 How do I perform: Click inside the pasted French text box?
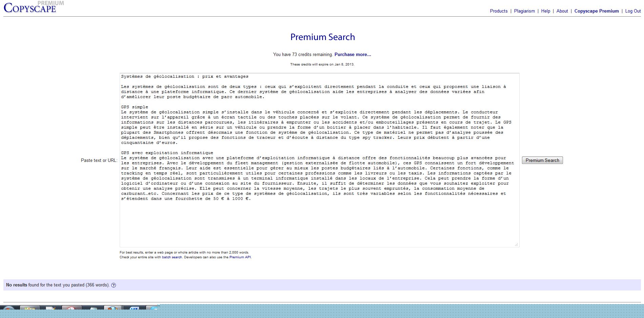click(x=319, y=221)
